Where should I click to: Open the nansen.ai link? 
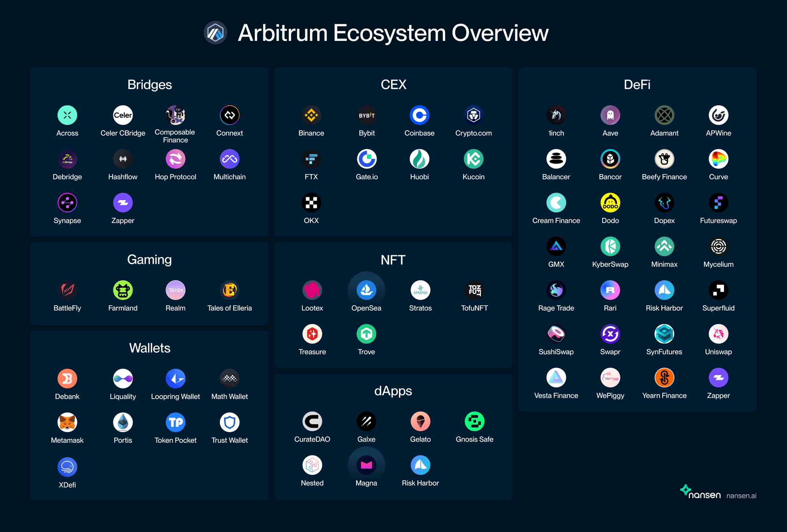[741, 495]
